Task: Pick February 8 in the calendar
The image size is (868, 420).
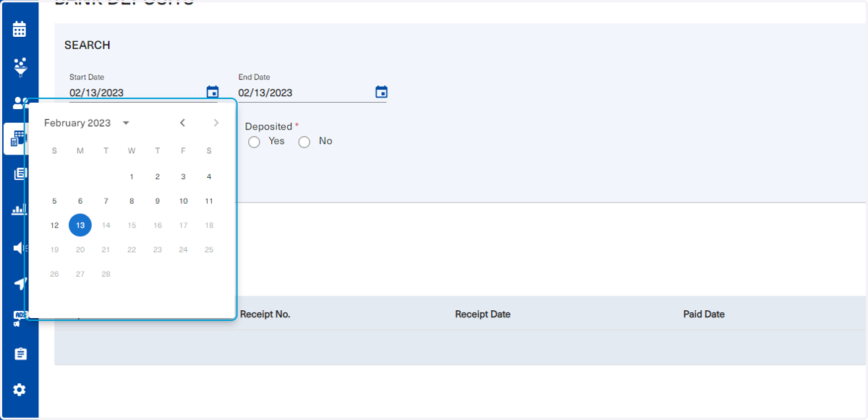Action: tap(132, 202)
